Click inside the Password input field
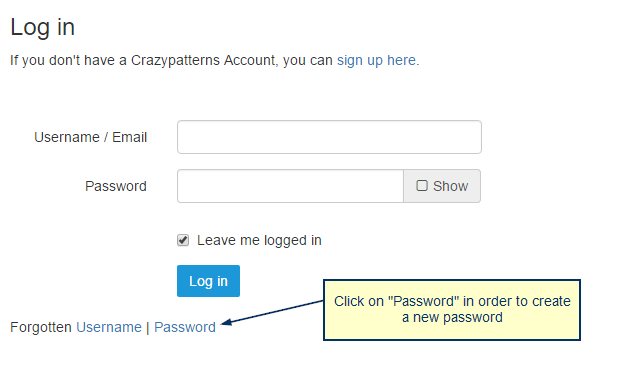Screen dimensions: 629x377 [x=290, y=186]
